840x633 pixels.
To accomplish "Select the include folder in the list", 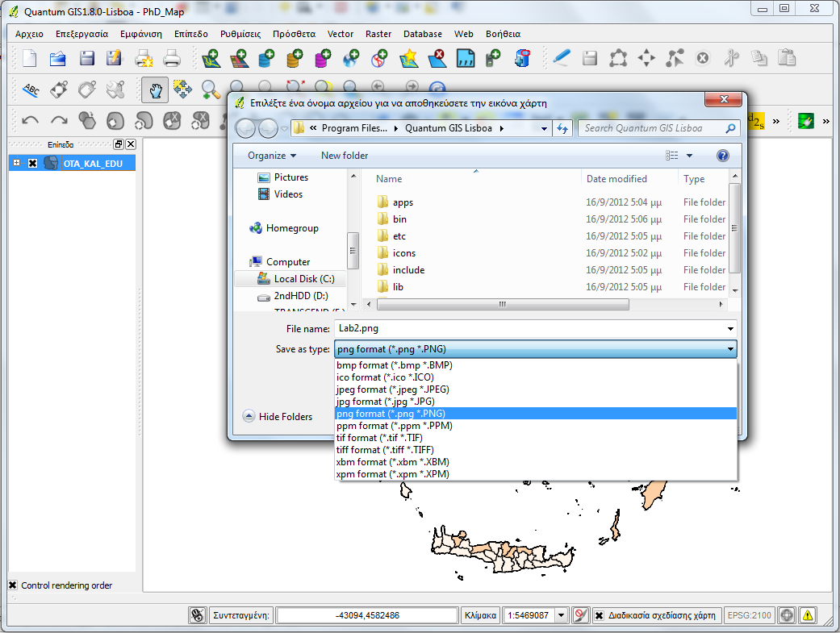I will 408,270.
